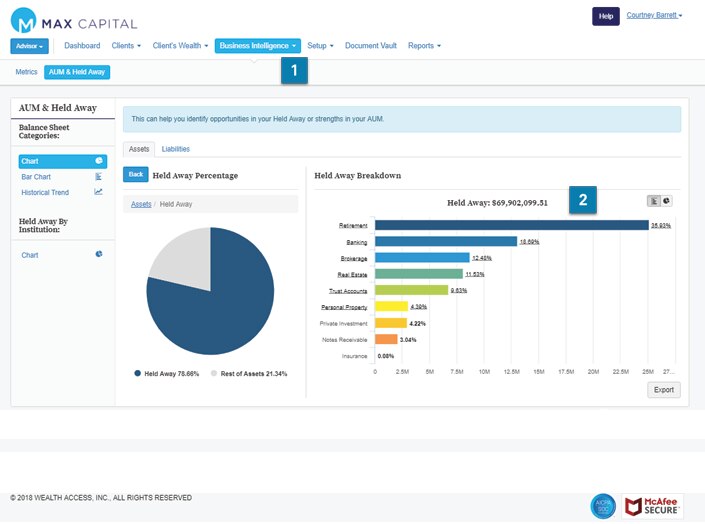705x524 pixels.
Task: Click the Assets breadcrumb link
Action: point(141,204)
